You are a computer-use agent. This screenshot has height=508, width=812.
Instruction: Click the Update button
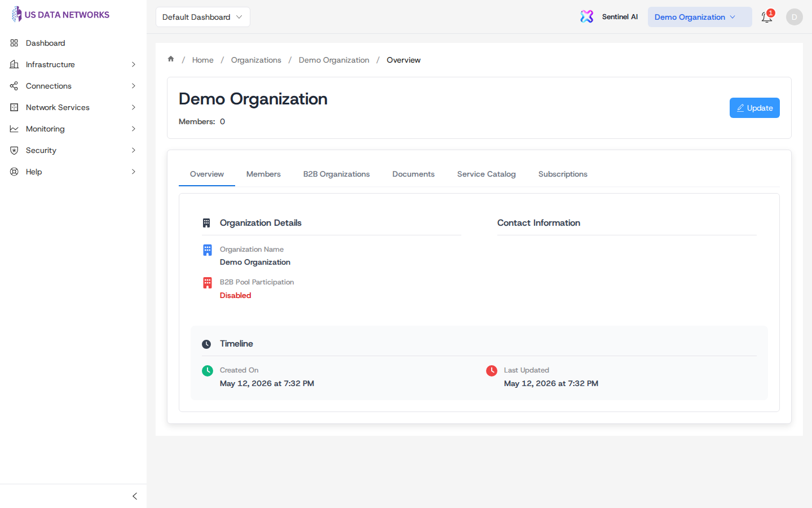pyautogui.click(x=754, y=108)
